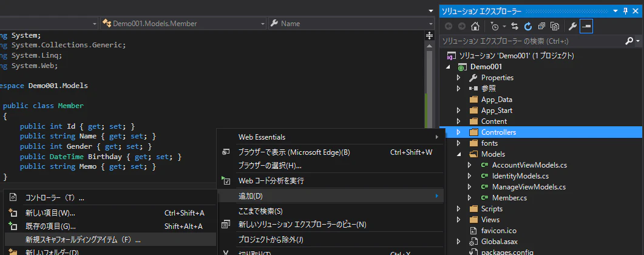Click the wrench icon of the Properties node
644x255 pixels.
click(x=473, y=78)
